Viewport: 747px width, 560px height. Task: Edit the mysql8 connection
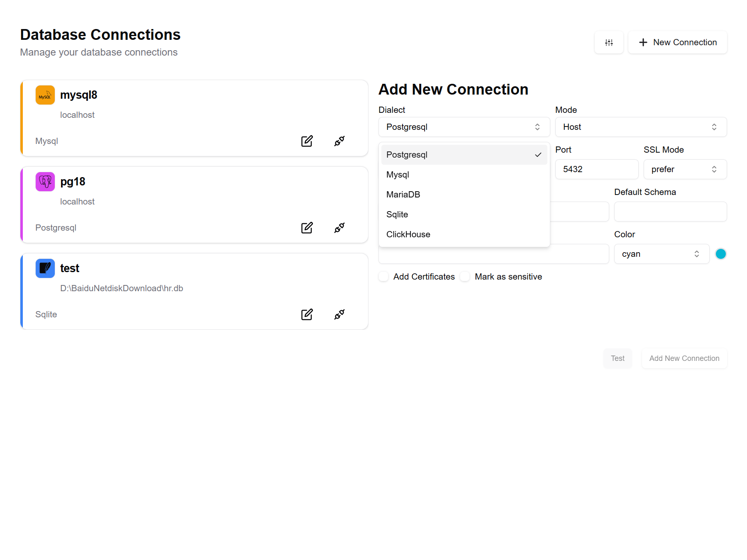tap(307, 141)
